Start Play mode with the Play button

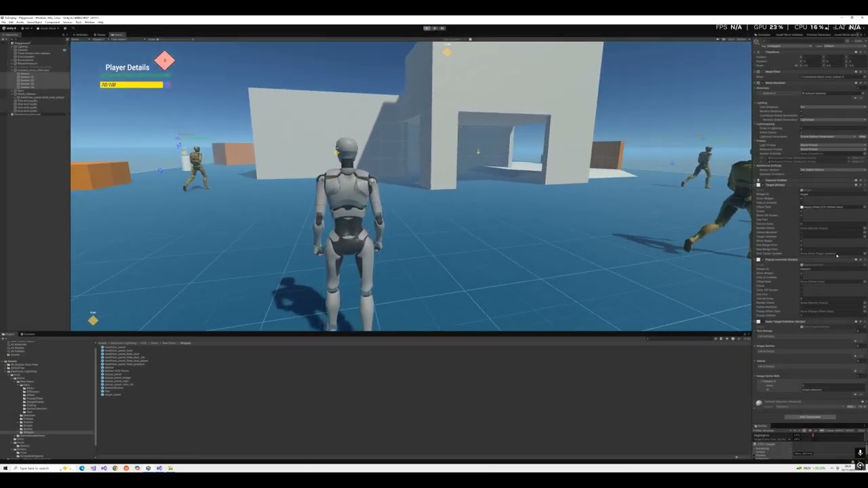click(x=427, y=28)
